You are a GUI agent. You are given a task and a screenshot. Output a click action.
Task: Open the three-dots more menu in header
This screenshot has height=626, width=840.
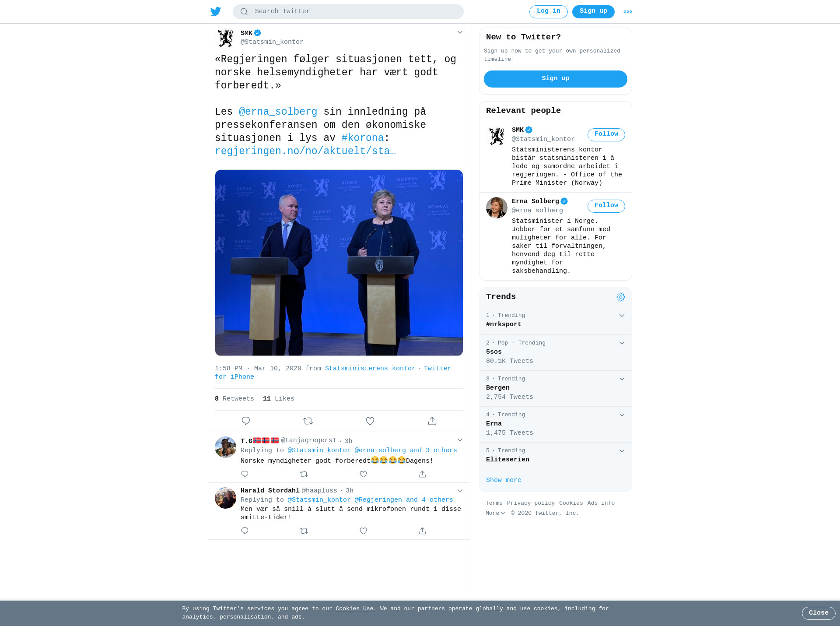(x=628, y=12)
